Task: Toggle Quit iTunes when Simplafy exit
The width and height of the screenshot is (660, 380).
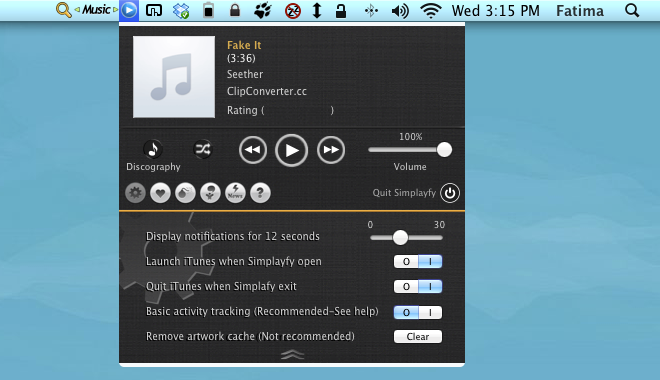Action: (418, 287)
